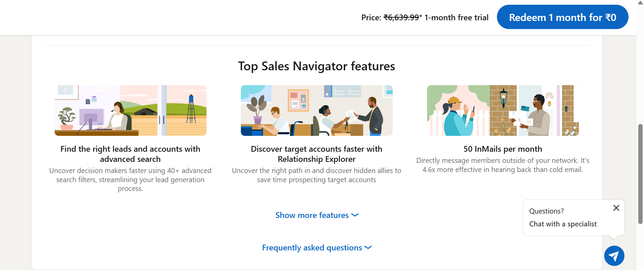The height and width of the screenshot is (270, 644).
Task: Click the struck-through price ₹6,639.99
Action: tap(401, 18)
